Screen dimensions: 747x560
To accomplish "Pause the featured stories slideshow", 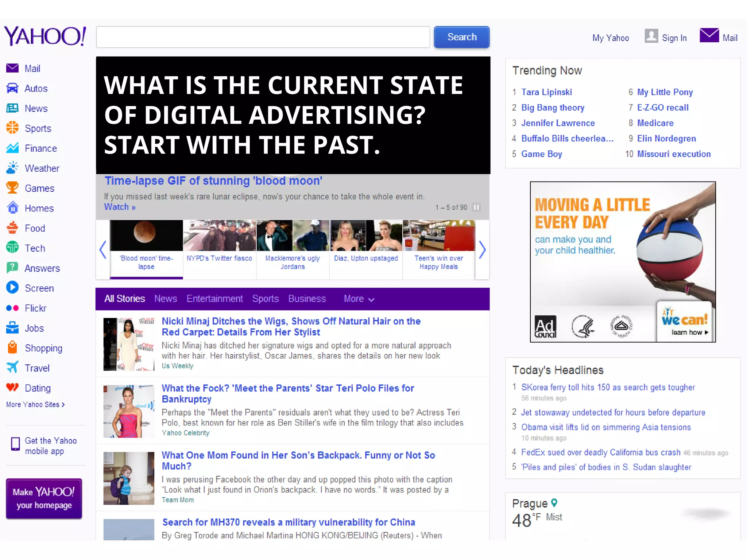I will coord(476,207).
